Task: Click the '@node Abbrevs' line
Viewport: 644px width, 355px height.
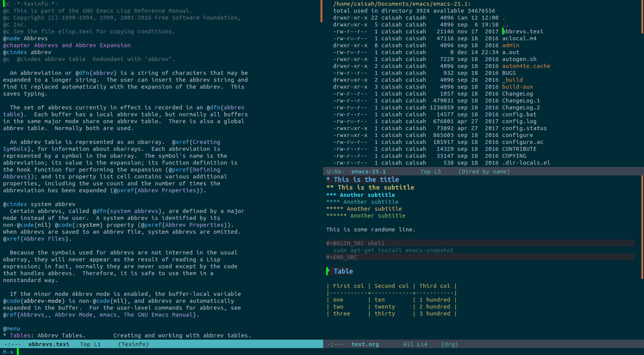Action: pyautogui.click(x=25, y=38)
